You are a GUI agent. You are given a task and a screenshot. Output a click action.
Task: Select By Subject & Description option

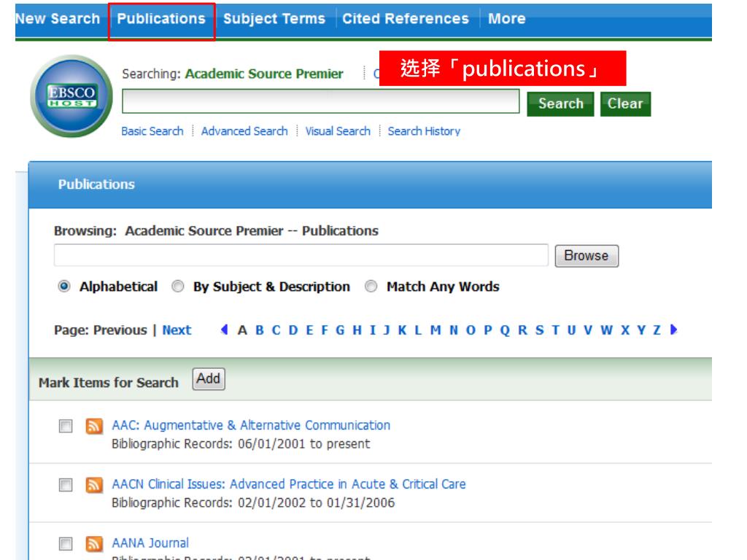178,286
